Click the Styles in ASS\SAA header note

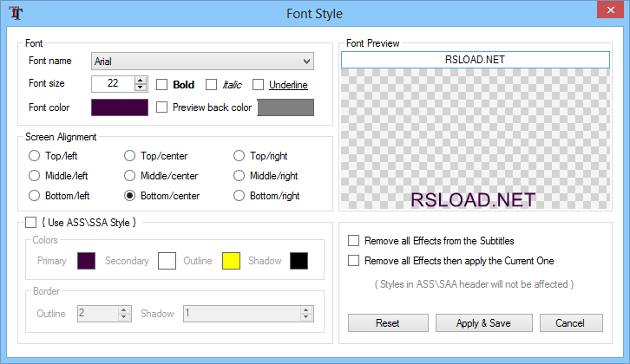tap(474, 284)
